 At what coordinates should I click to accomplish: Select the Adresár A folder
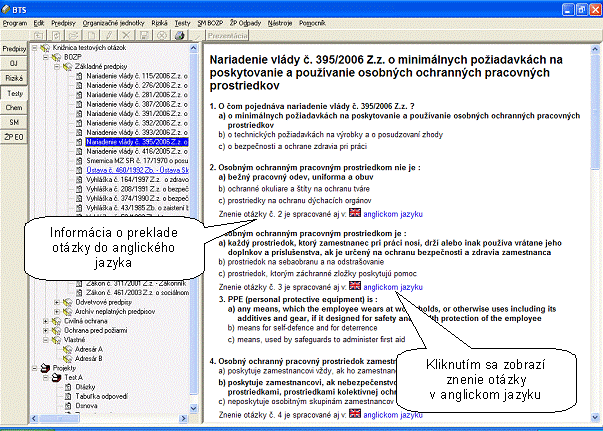click(x=89, y=349)
